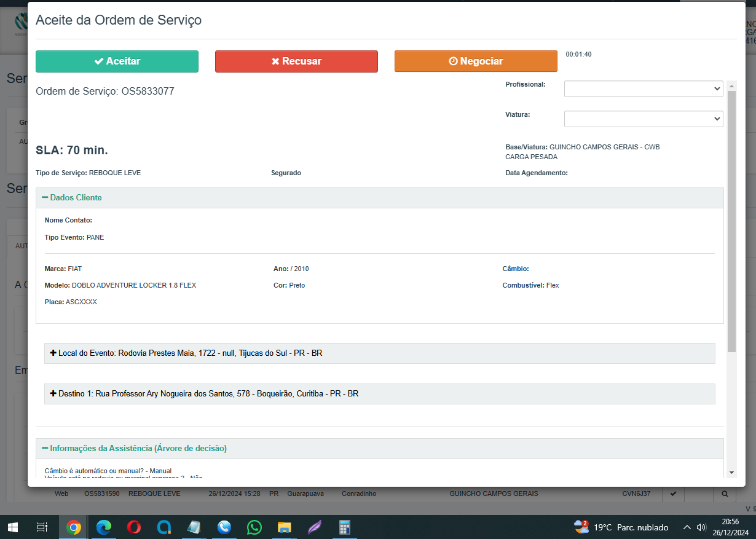This screenshot has width=756, height=539.
Task: Open the blue ring app in taskbar
Action: click(x=164, y=527)
